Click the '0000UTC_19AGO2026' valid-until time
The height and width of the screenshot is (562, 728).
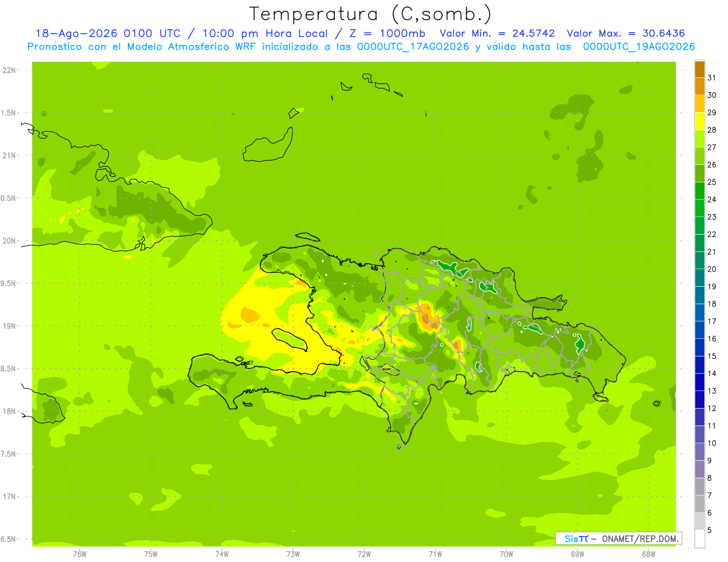coord(639,47)
